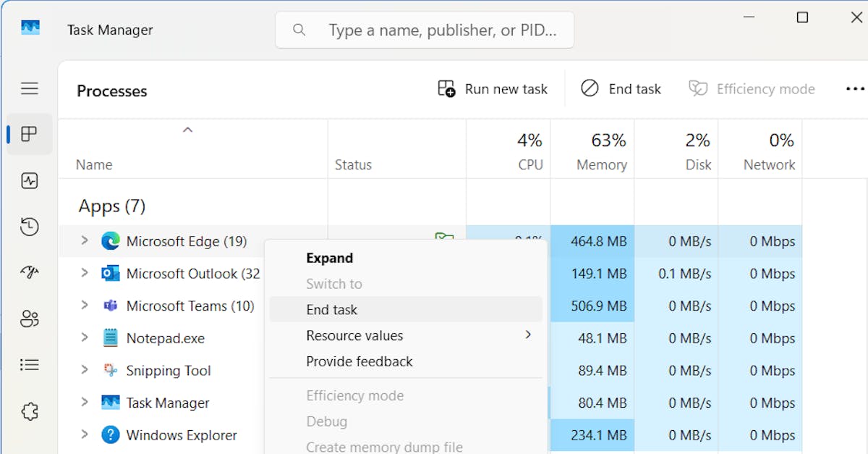Click the 464.8 MB memory cell

click(x=592, y=241)
